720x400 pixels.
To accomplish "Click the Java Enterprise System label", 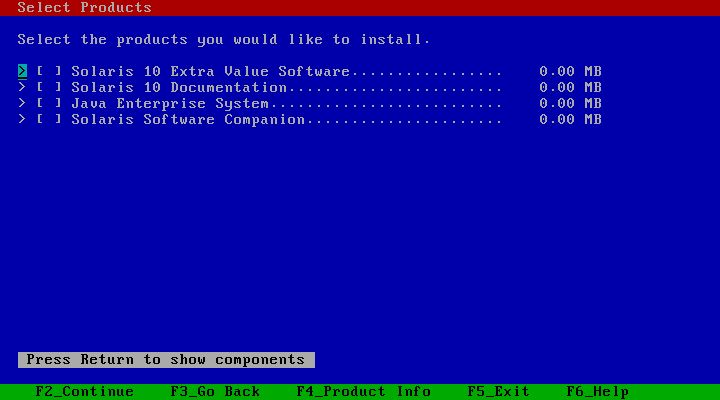I will tap(170, 103).
